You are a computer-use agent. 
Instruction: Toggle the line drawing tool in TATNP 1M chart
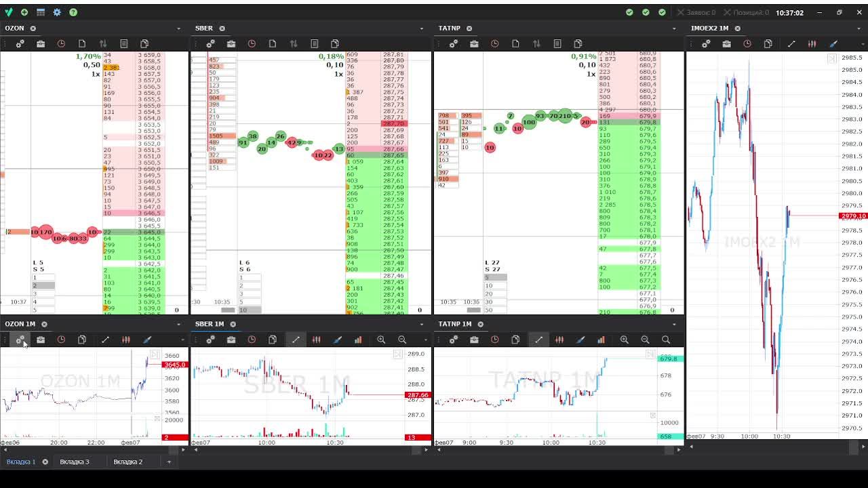pyautogui.click(x=538, y=339)
